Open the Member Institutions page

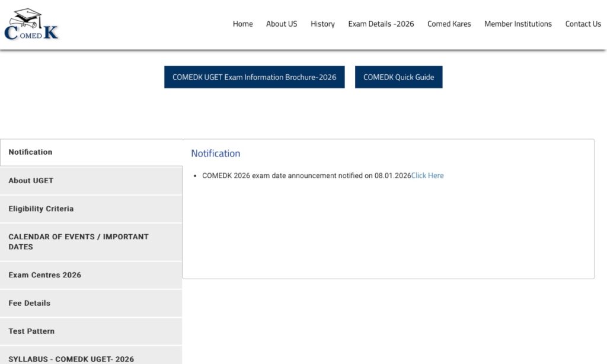click(x=517, y=24)
